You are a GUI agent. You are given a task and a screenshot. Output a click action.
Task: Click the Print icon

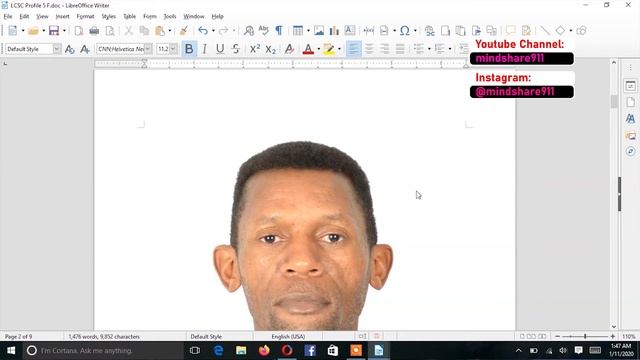[x=94, y=31]
